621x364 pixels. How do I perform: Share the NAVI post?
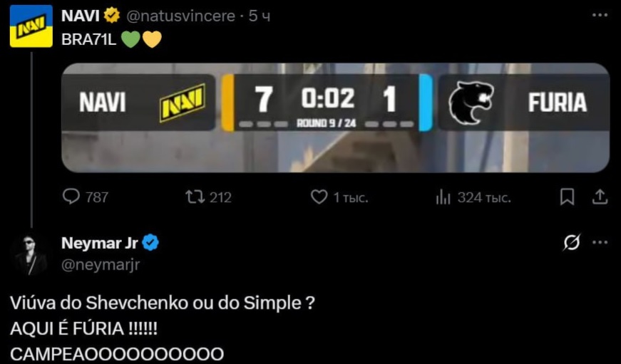pos(600,197)
